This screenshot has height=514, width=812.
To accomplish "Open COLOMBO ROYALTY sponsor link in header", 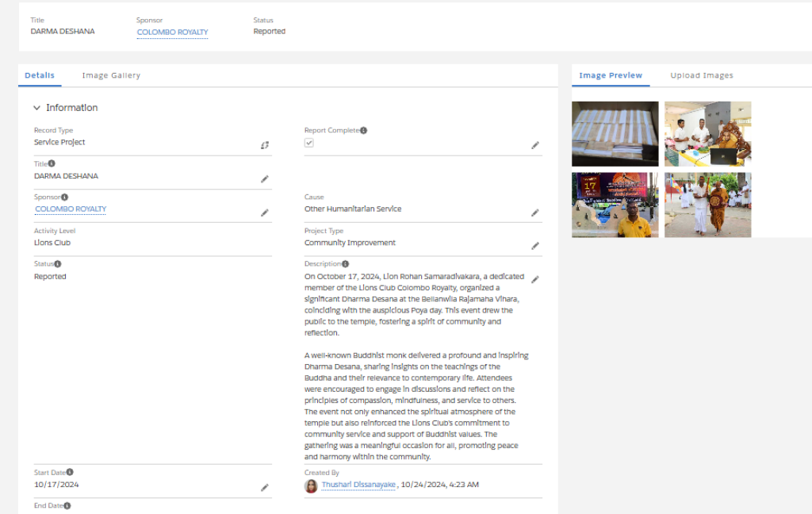I will 172,32.
